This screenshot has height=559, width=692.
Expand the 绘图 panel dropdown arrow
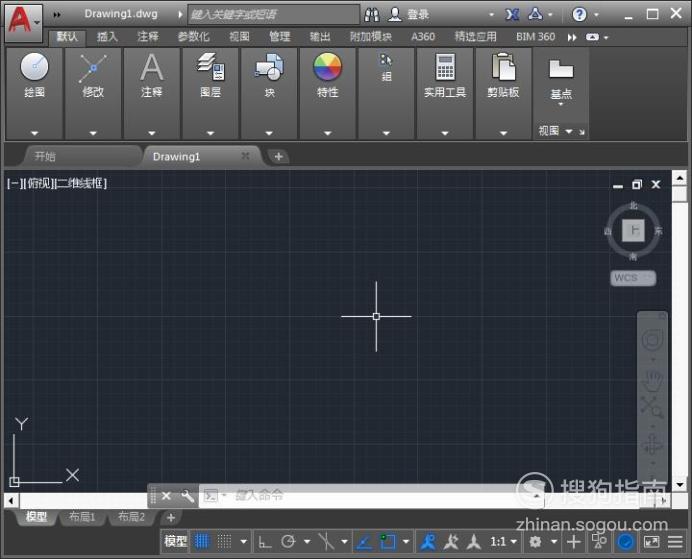click(x=34, y=133)
